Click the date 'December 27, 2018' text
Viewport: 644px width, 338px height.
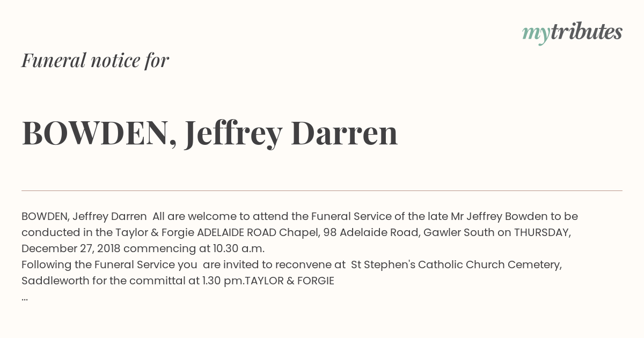pos(71,248)
